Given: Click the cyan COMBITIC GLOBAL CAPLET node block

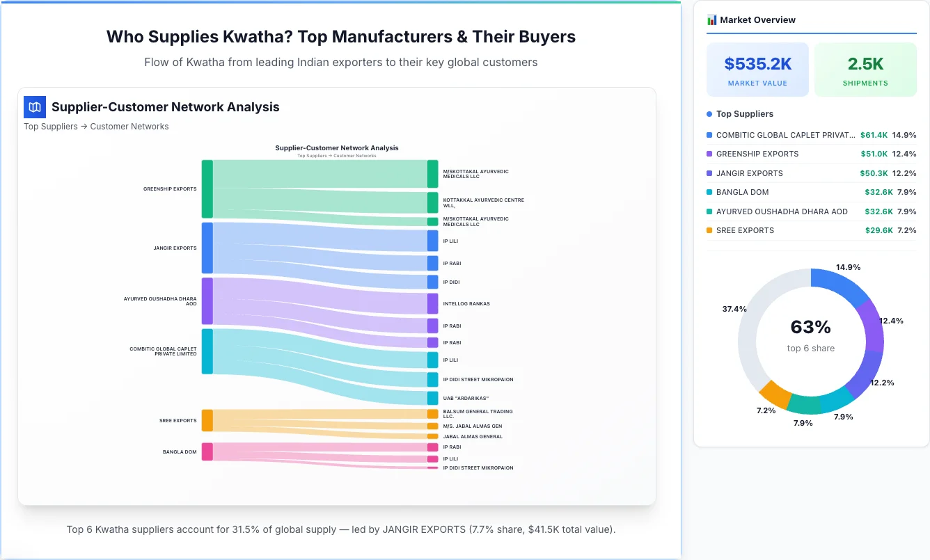Looking at the screenshot, I should (x=207, y=353).
